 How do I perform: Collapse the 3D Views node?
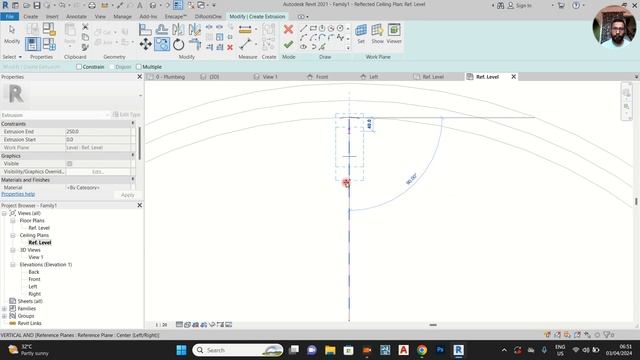point(13,250)
